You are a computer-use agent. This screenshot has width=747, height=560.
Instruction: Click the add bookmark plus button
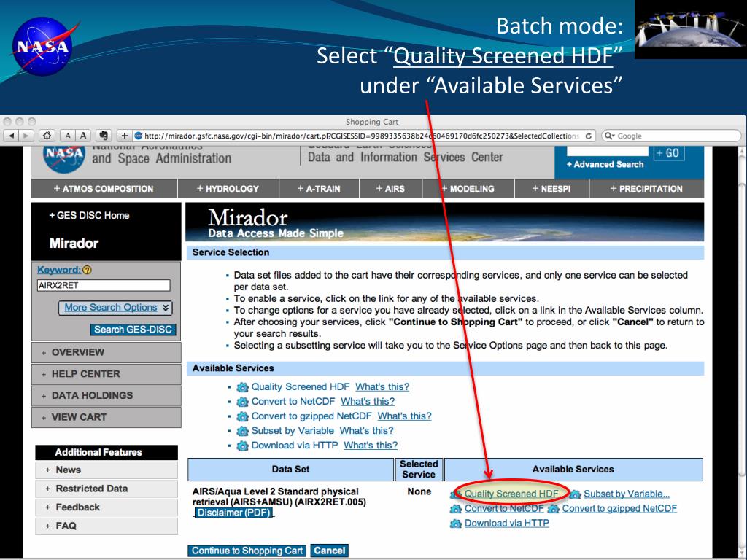tap(124, 136)
